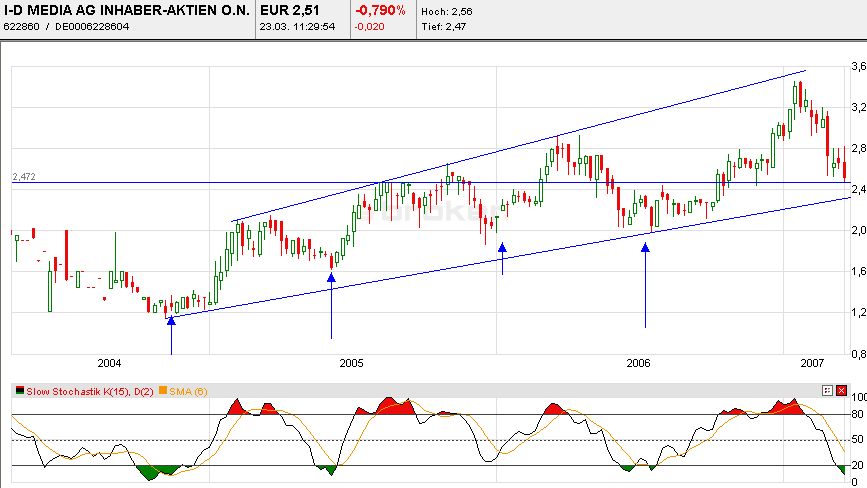Click the -0,790% change value
Screen dimensions: 867x488
[380, 10]
